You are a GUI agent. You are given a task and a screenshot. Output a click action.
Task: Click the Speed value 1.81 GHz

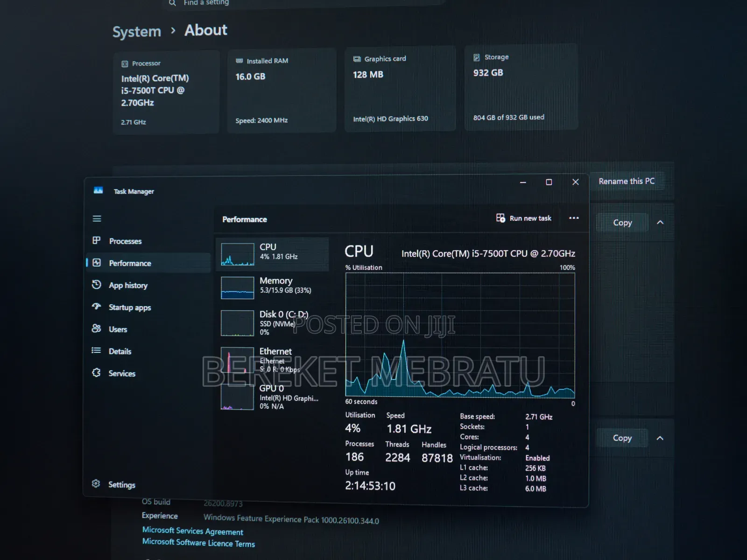409,429
